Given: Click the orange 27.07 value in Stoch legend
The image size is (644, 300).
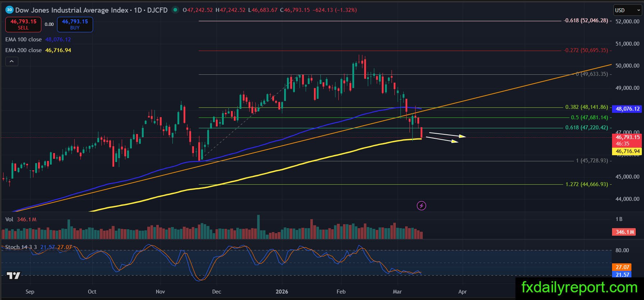Looking at the screenshot, I should 65,247.
